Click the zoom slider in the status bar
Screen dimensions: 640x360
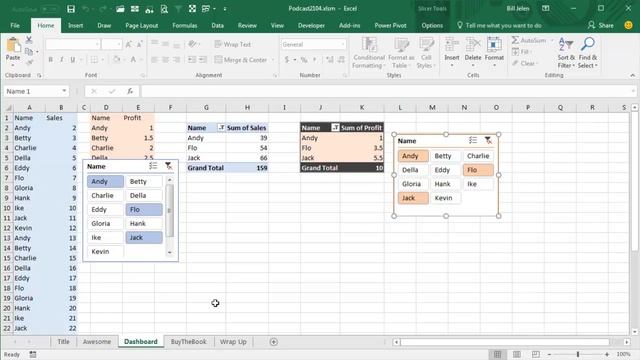coord(578,354)
